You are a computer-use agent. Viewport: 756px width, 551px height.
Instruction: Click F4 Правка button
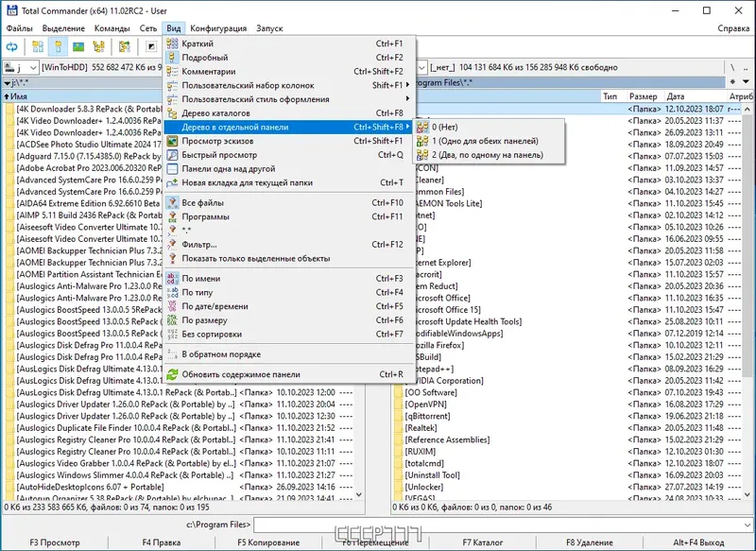(x=161, y=542)
